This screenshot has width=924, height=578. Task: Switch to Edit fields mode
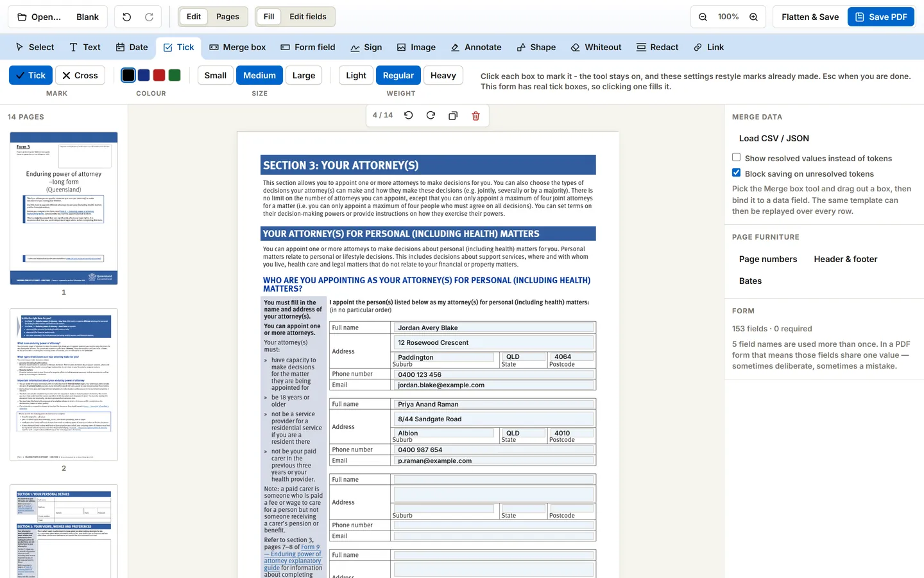(x=308, y=17)
